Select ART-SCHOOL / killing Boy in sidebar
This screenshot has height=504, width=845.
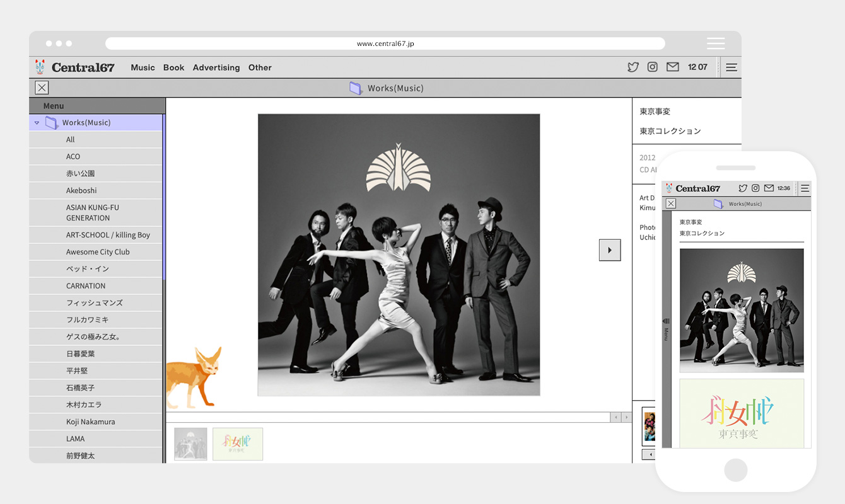point(96,235)
